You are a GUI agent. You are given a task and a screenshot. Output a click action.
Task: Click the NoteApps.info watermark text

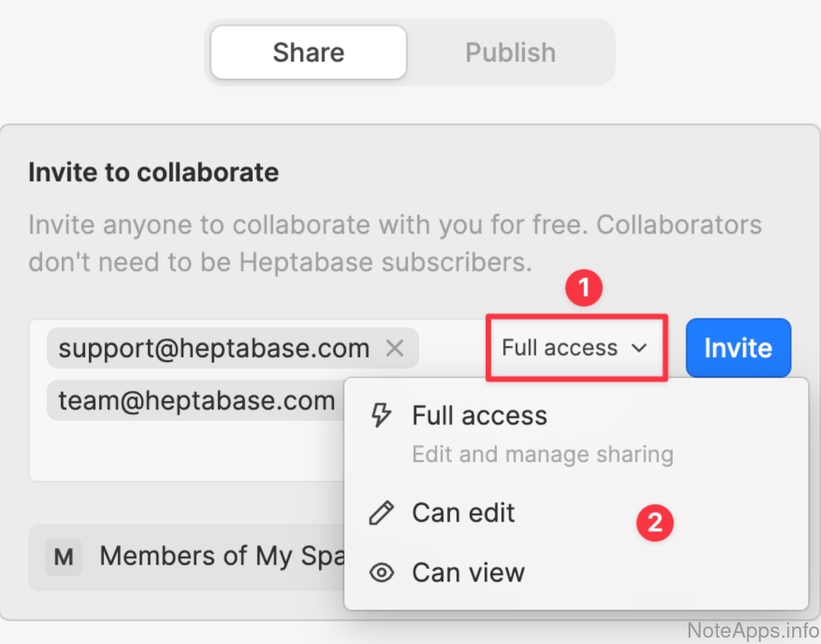[752, 629]
